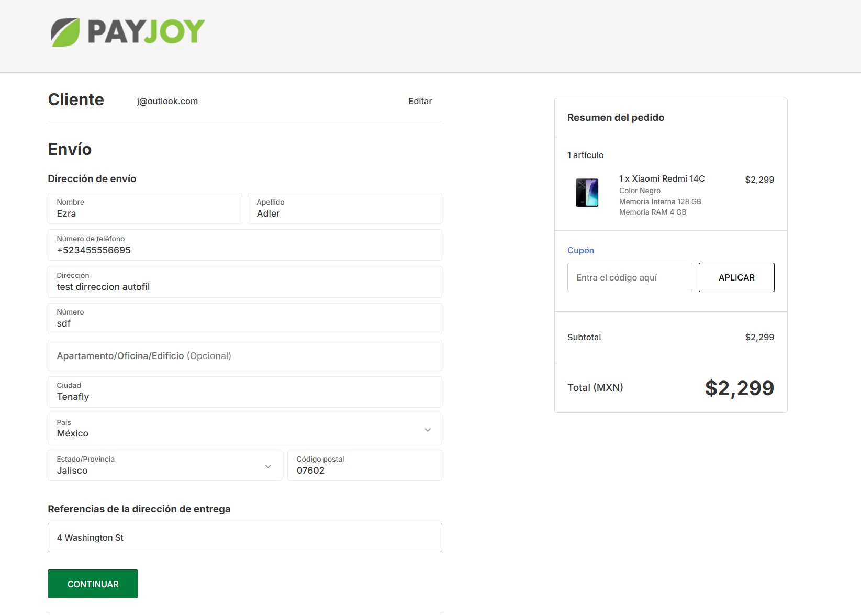Click the Ciudad field showing Tenafly
This screenshot has height=616, width=861.
point(244,391)
